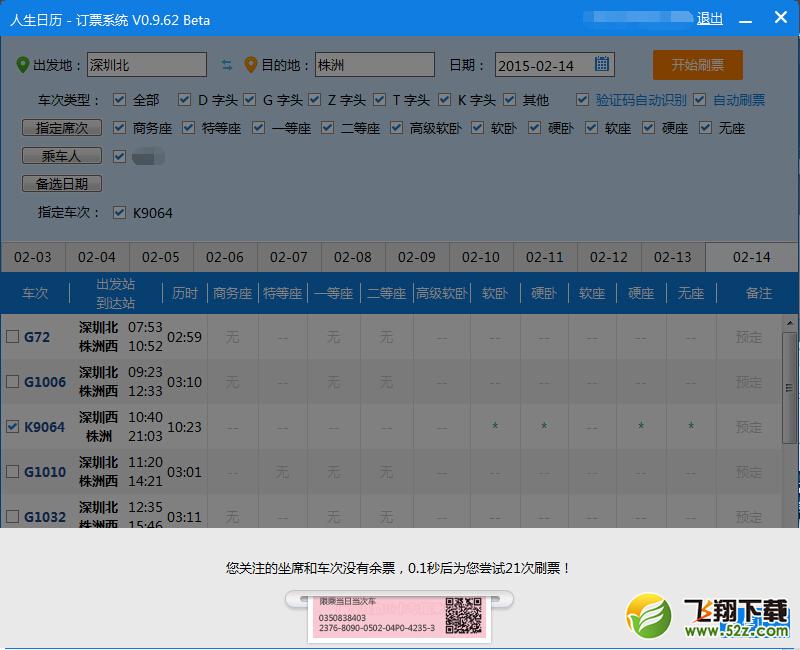Click the 开始刷票 button
800x650 pixels.
(x=697, y=65)
